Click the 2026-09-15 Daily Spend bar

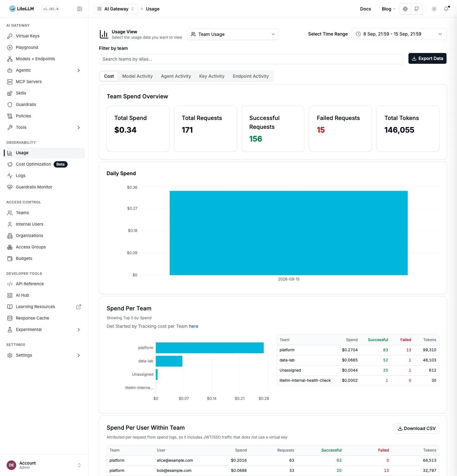click(x=288, y=233)
